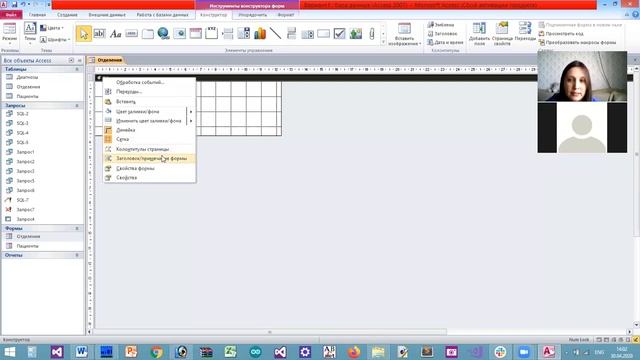Toggle Сетка grid option
The width and height of the screenshot is (640, 360).
tap(149, 140)
